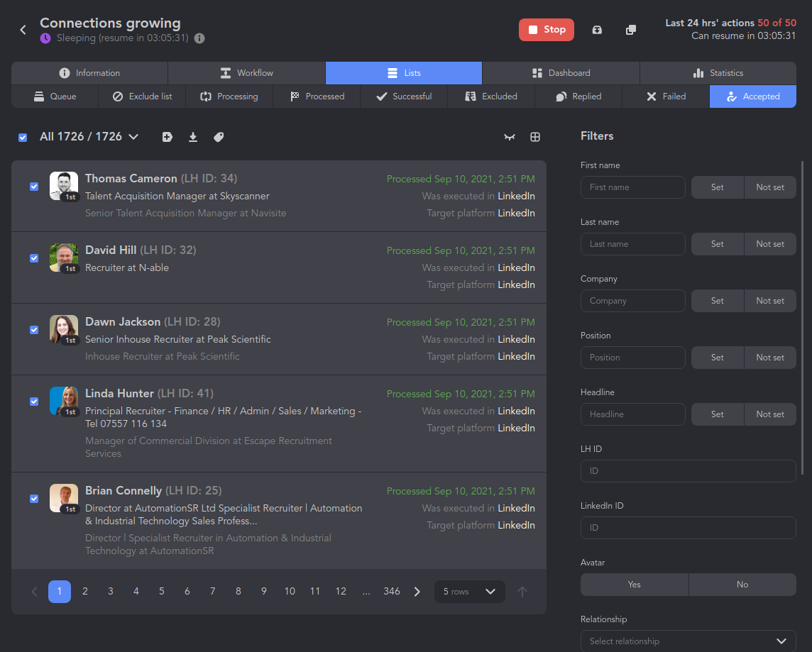Viewport: 812px width, 652px height.
Task: Click the back arrow to leave Connections growing
Action: (x=22, y=30)
